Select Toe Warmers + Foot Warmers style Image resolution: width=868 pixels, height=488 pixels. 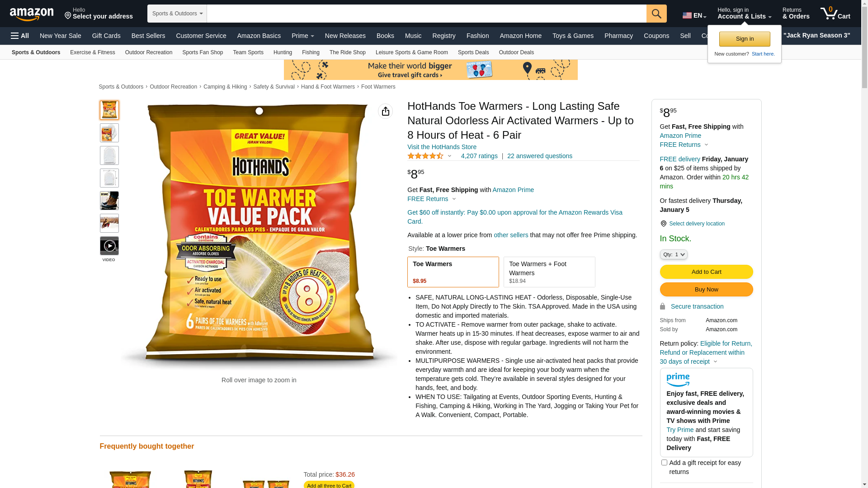click(x=549, y=272)
